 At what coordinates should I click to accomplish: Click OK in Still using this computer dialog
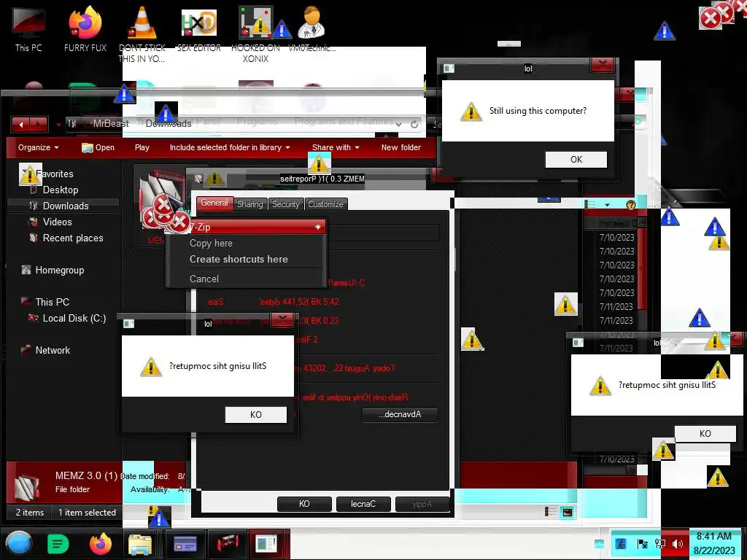(576, 160)
